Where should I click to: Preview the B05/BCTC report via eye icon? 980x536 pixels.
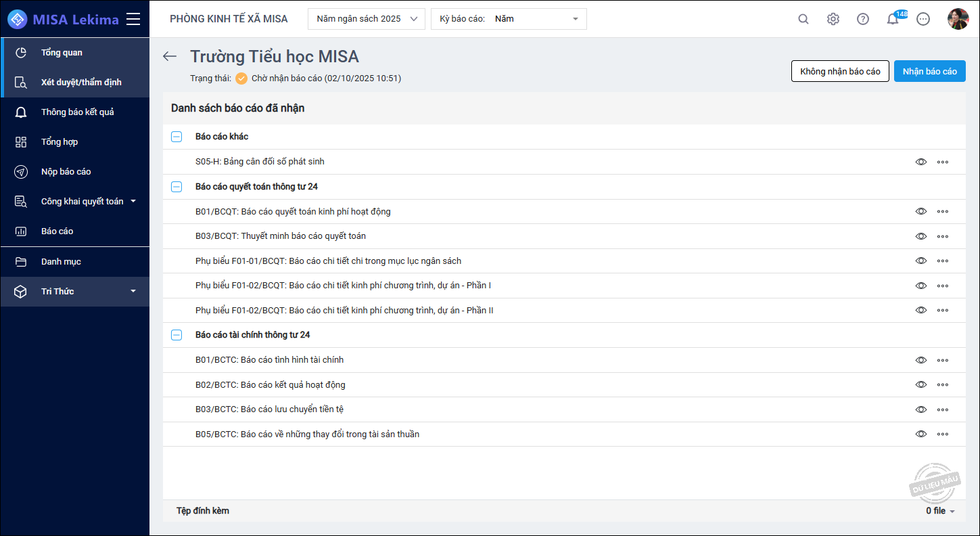point(920,434)
